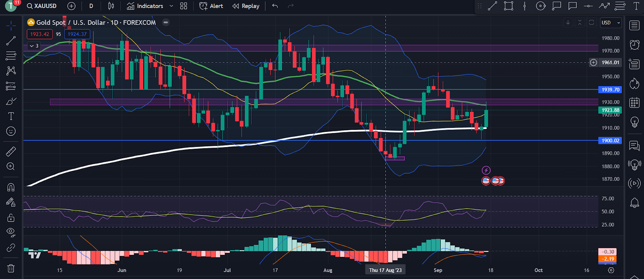Screen dimensions: 644x279
Task: Open the brush geometric shapes tools
Action: point(11,101)
